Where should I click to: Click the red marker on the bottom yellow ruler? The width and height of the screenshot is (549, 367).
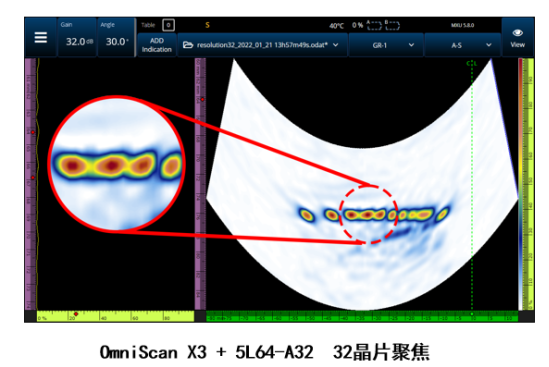[x=76, y=314]
